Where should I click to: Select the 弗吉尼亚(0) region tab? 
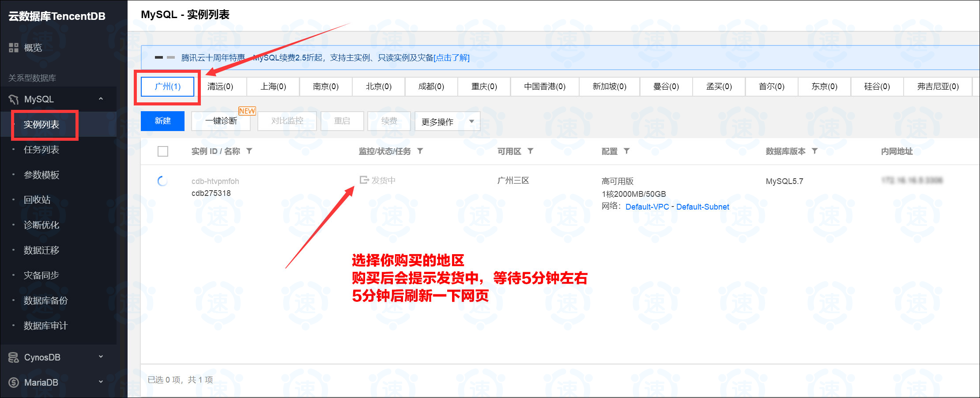pos(938,86)
